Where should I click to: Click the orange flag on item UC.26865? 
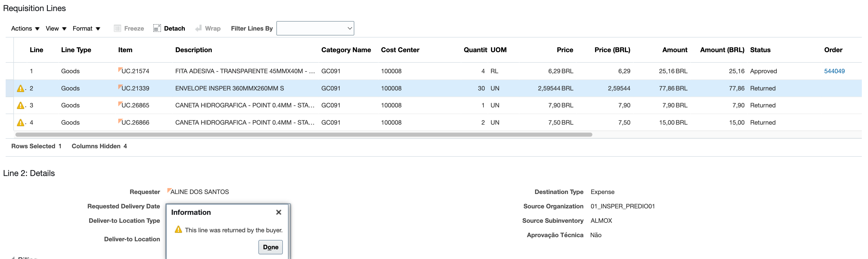click(x=120, y=103)
